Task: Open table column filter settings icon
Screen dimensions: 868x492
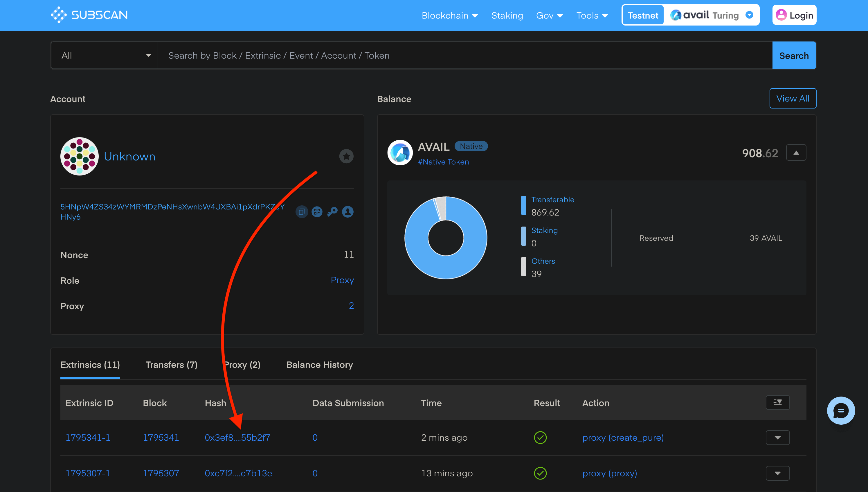Action: tap(777, 402)
